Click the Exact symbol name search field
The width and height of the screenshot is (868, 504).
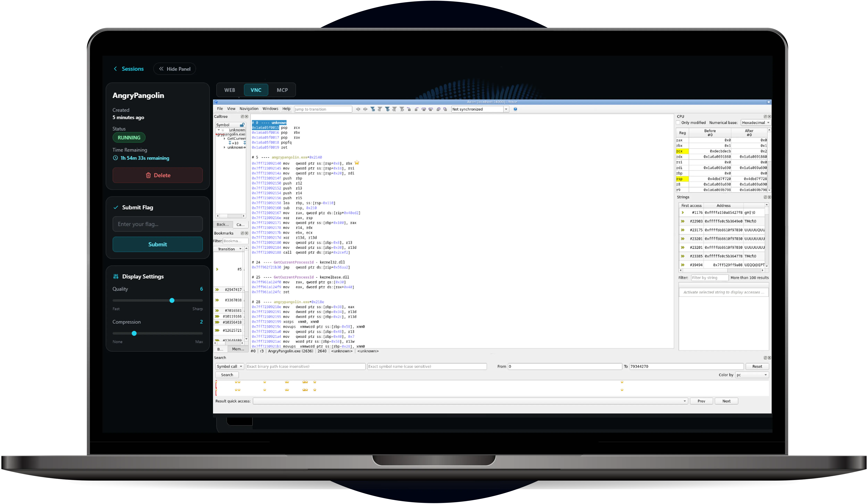point(427,366)
